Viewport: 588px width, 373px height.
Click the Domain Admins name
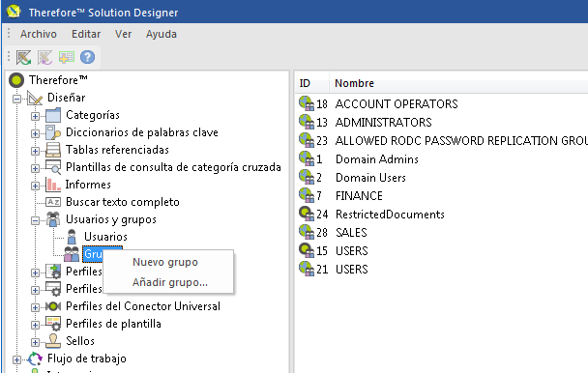pyautogui.click(x=377, y=159)
